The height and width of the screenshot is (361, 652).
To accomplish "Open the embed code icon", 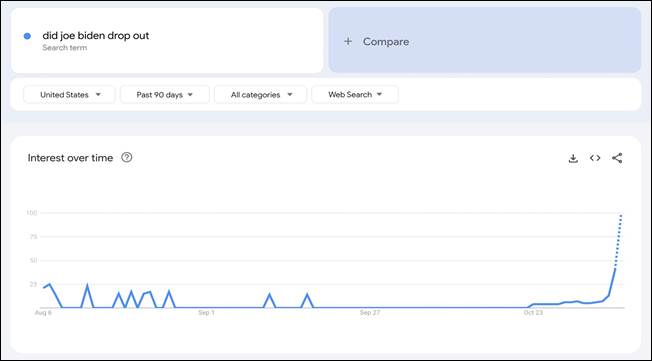I will coord(595,158).
